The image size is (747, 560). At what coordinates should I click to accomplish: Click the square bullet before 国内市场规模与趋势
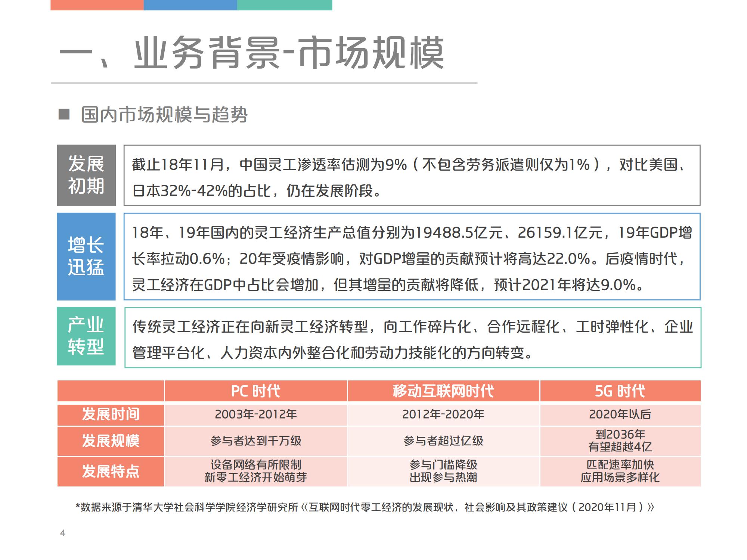pos(64,114)
